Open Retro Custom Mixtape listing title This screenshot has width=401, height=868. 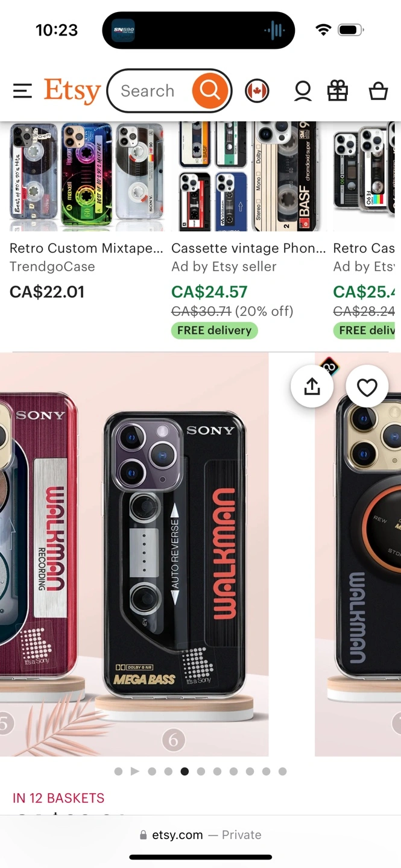[x=86, y=248]
